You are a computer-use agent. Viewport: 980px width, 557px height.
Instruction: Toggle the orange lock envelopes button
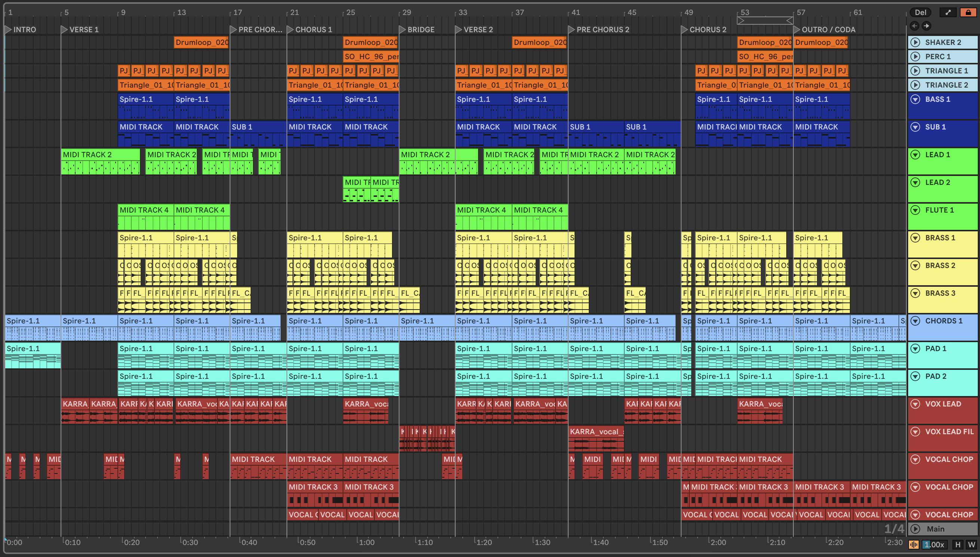pyautogui.click(x=968, y=12)
